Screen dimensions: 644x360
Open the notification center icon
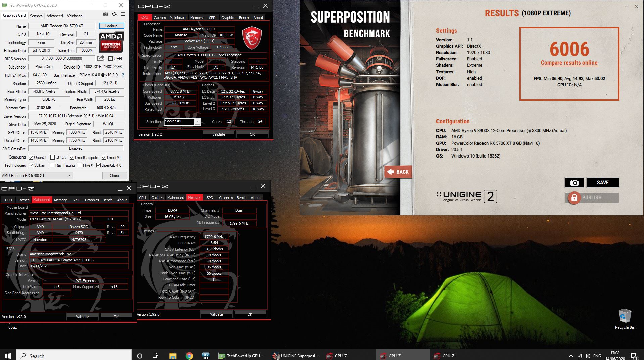pos(634,356)
